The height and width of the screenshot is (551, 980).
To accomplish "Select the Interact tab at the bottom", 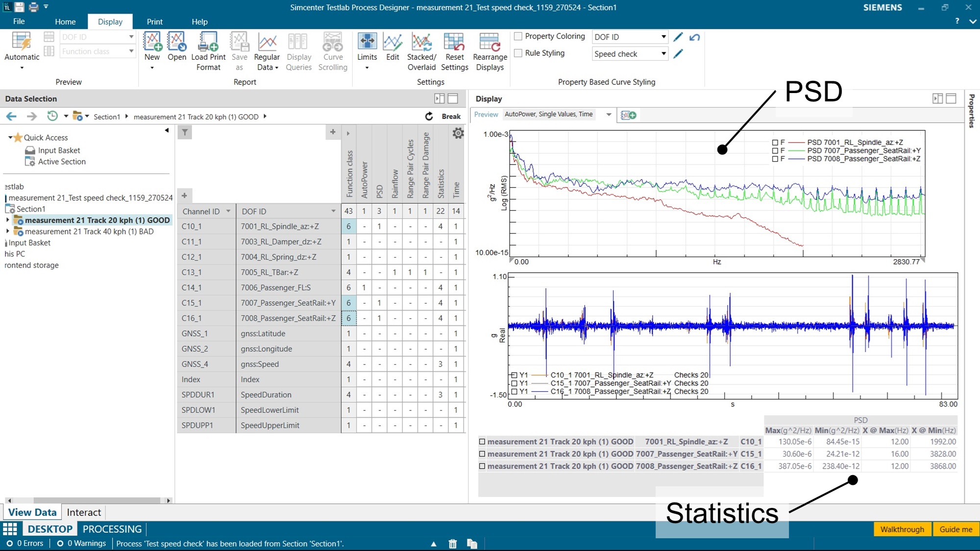I will (x=83, y=512).
